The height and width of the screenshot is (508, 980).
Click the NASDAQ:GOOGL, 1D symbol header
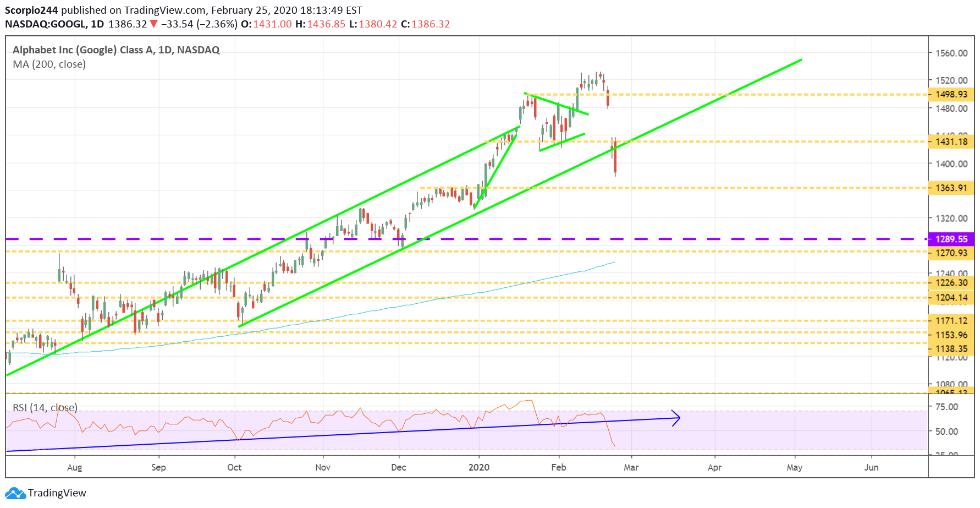tap(54, 24)
